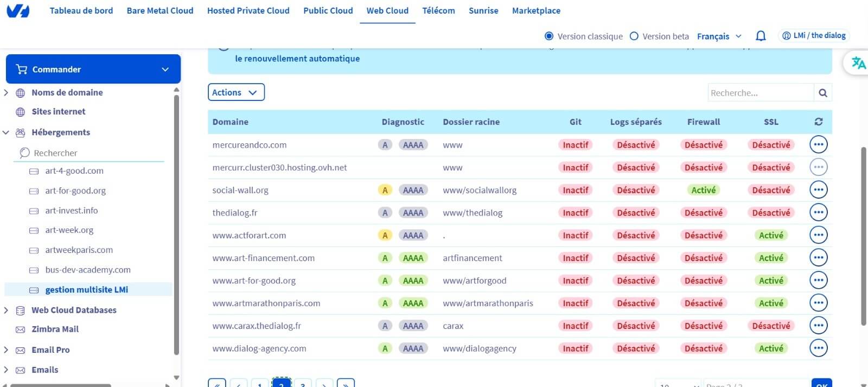Open the Télécom tab

(438, 10)
